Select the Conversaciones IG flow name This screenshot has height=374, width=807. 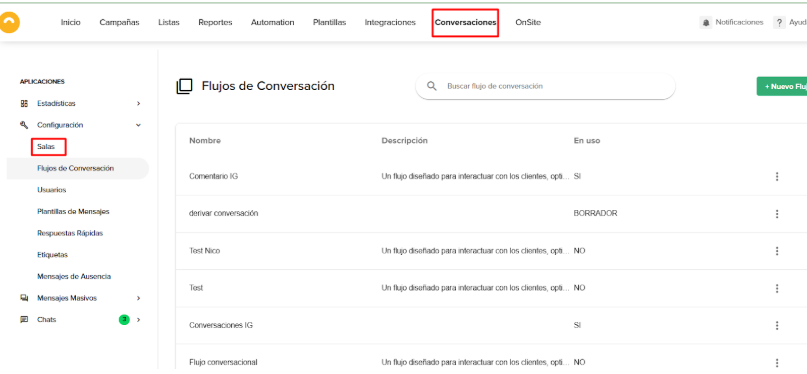(221, 325)
